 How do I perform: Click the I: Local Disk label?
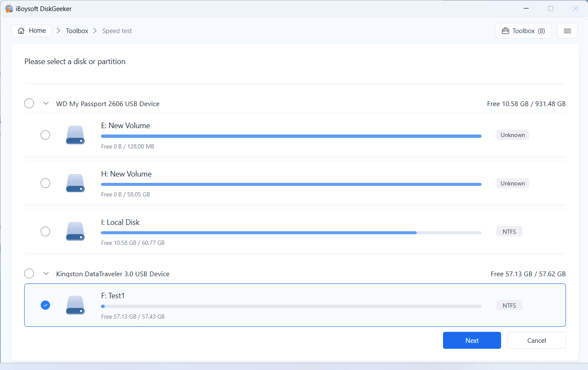point(120,222)
